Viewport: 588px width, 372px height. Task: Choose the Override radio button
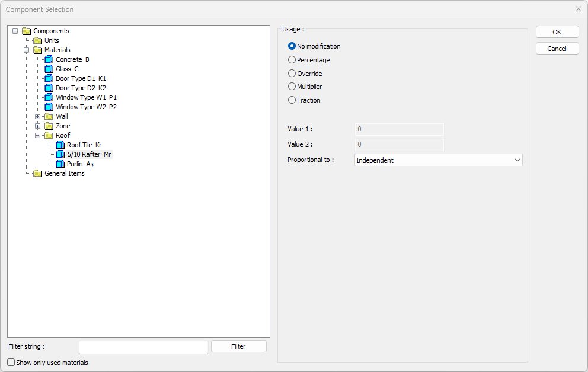pyautogui.click(x=292, y=74)
